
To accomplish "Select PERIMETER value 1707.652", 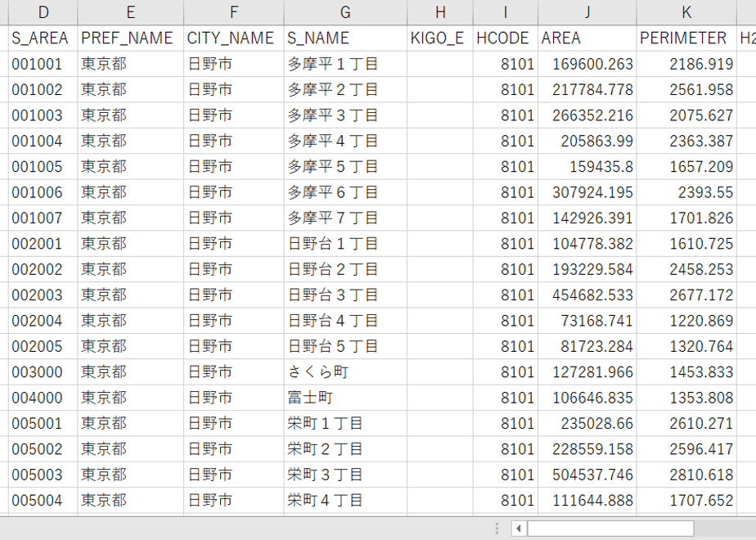I will (686, 500).
